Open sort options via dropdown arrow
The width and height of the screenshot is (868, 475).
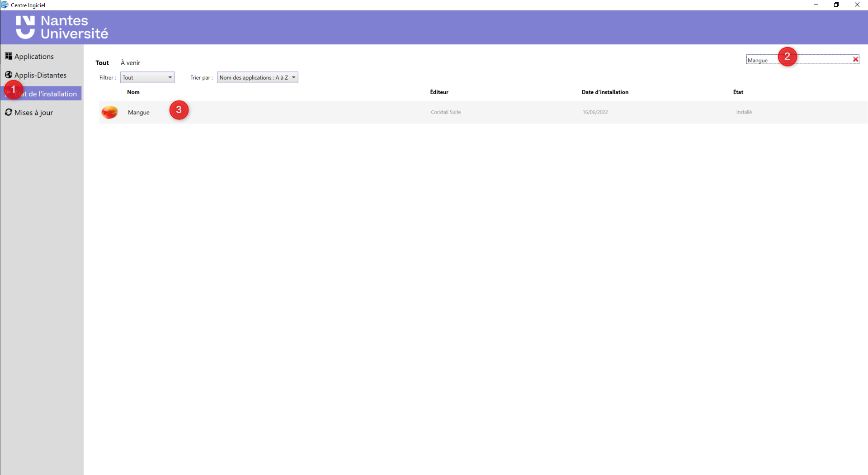pos(294,77)
